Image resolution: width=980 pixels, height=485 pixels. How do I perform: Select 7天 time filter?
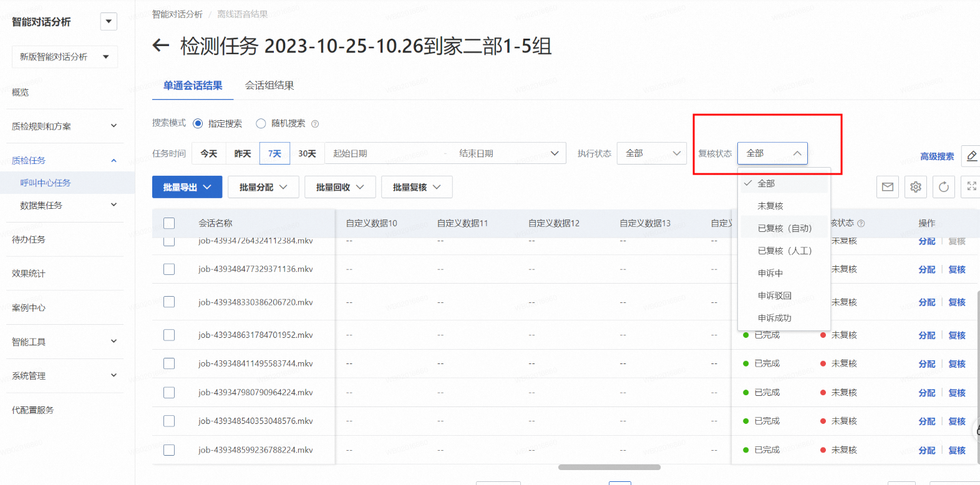[274, 153]
